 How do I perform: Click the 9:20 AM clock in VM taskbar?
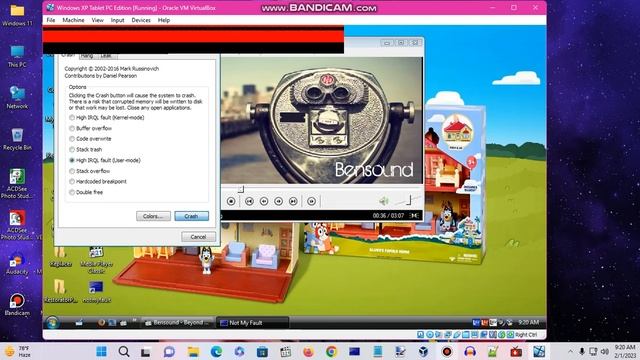[x=529, y=322]
